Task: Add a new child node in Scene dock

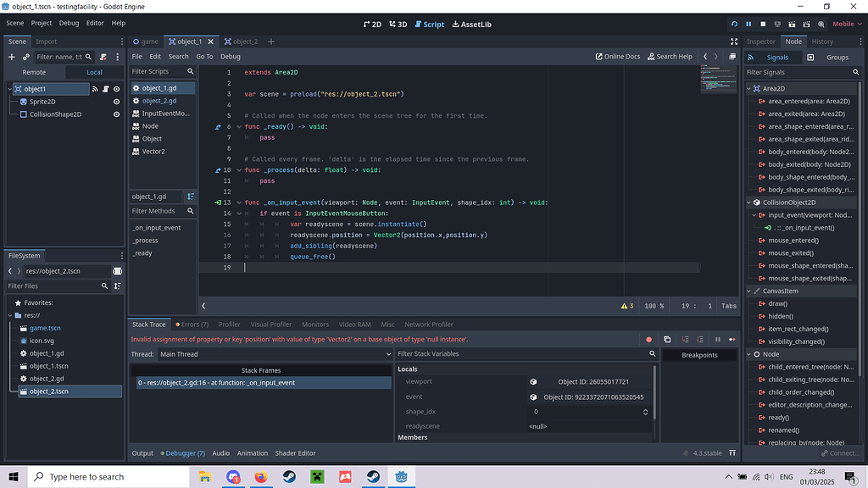Action: pos(11,57)
